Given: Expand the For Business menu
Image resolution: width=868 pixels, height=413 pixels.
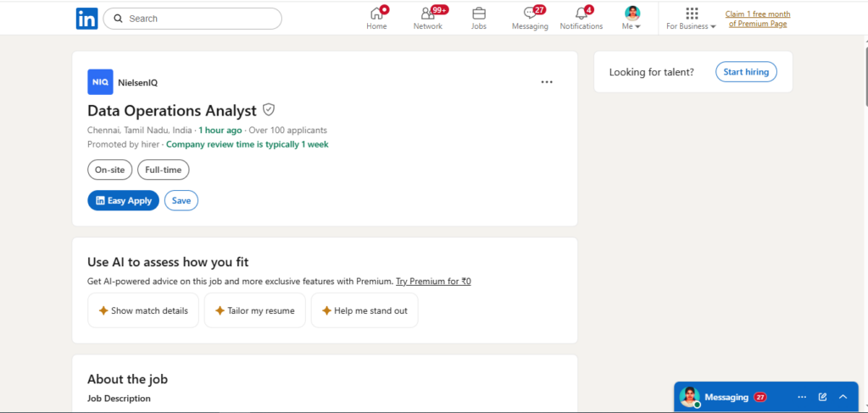Looking at the screenshot, I should (x=691, y=19).
